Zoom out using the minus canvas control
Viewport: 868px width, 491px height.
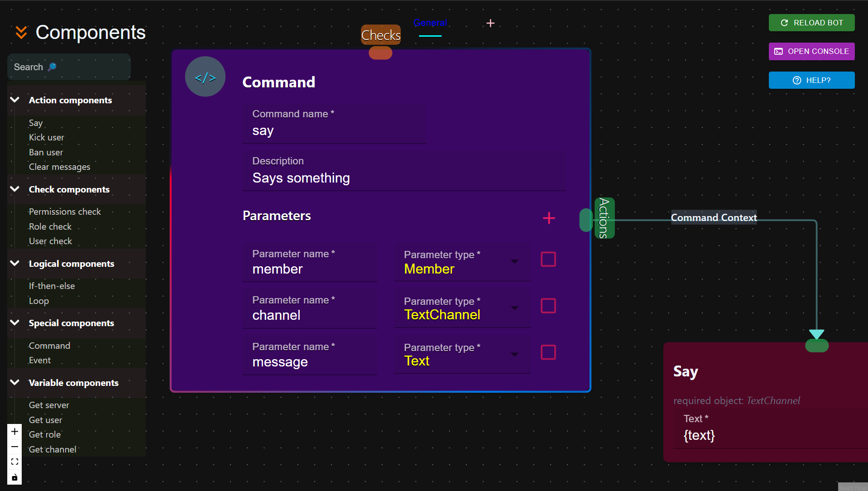14,446
